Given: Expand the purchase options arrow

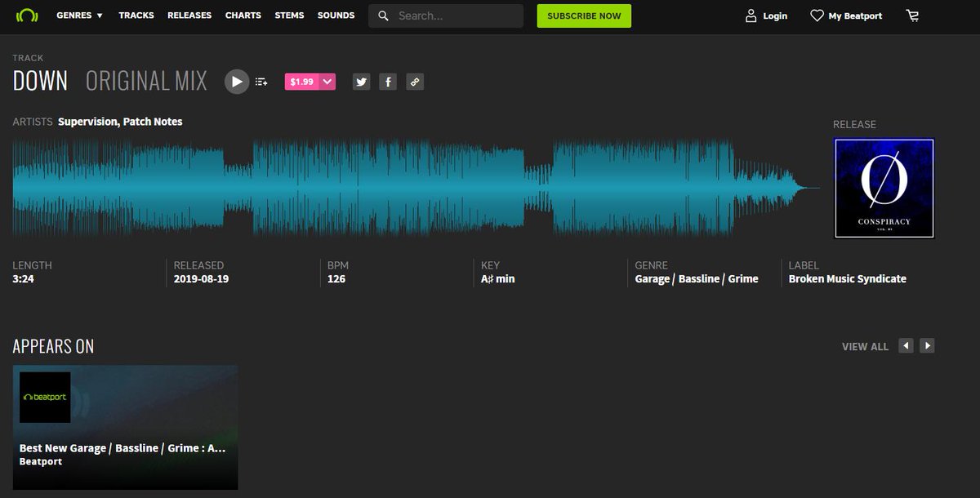Looking at the screenshot, I should tap(327, 82).
